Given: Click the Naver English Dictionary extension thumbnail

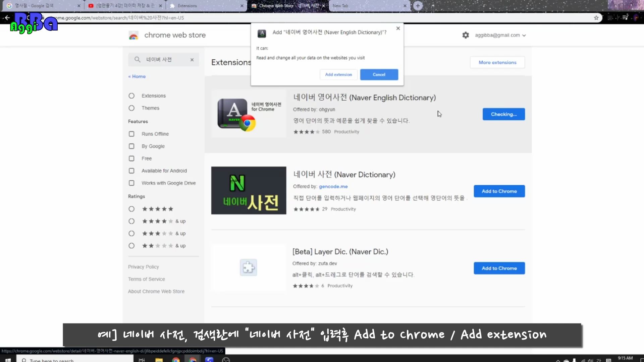Looking at the screenshot, I should [x=249, y=114].
